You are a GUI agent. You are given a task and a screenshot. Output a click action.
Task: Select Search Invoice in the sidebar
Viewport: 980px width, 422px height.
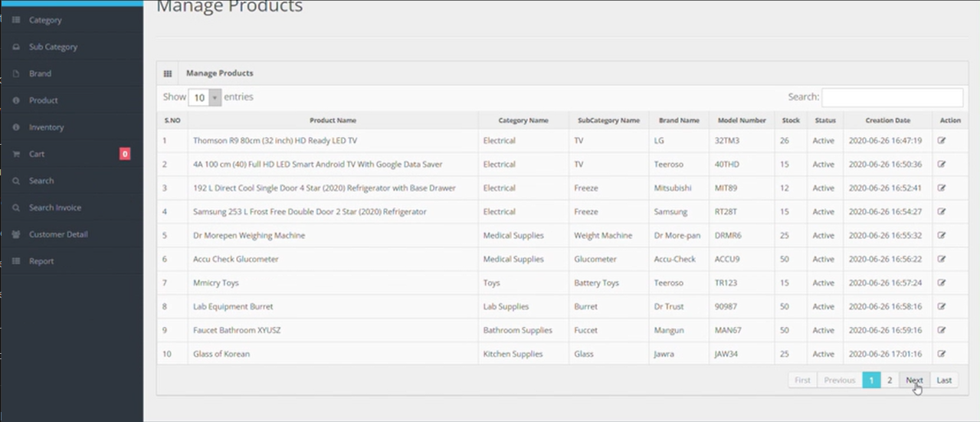tap(54, 208)
